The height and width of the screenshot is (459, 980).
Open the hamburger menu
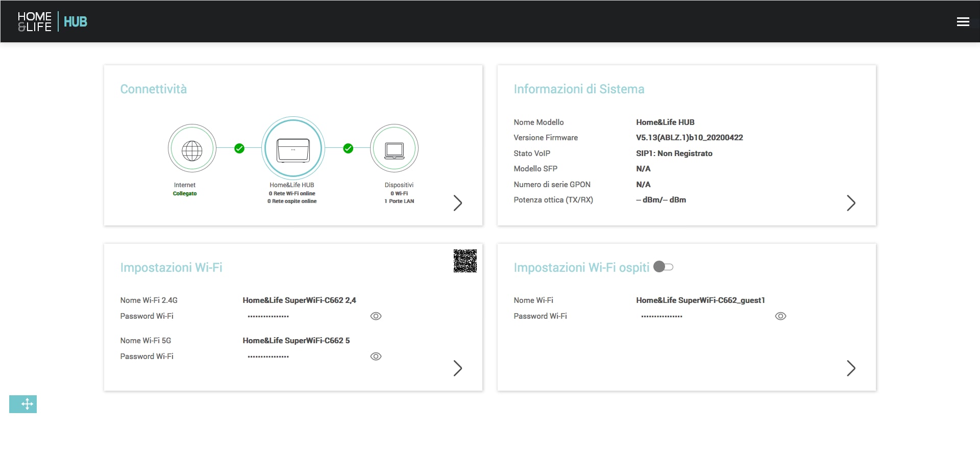point(963,21)
